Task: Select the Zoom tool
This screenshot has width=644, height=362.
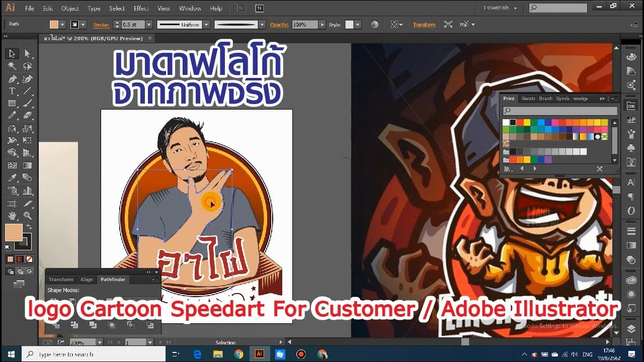Action: click(x=28, y=216)
